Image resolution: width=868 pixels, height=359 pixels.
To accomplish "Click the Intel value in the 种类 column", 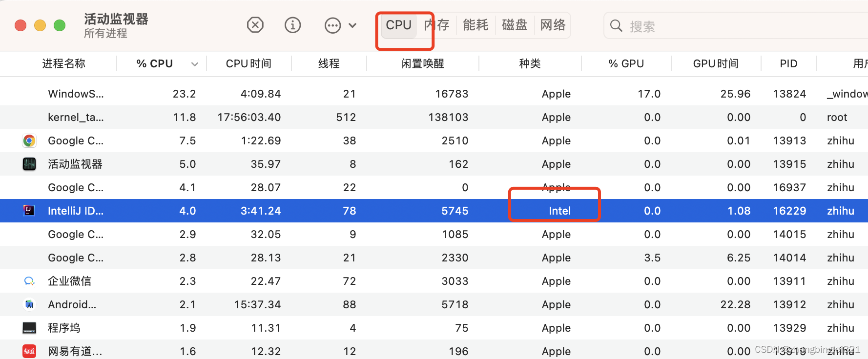I will (x=559, y=211).
